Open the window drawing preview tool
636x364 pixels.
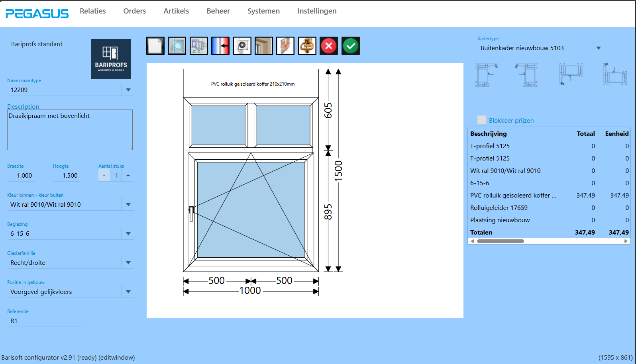pos(177,46)
